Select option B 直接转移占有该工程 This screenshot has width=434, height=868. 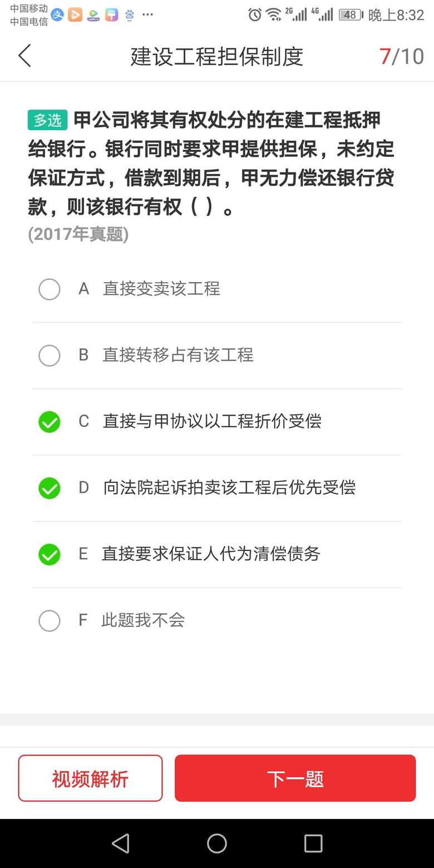coord(50,356)
